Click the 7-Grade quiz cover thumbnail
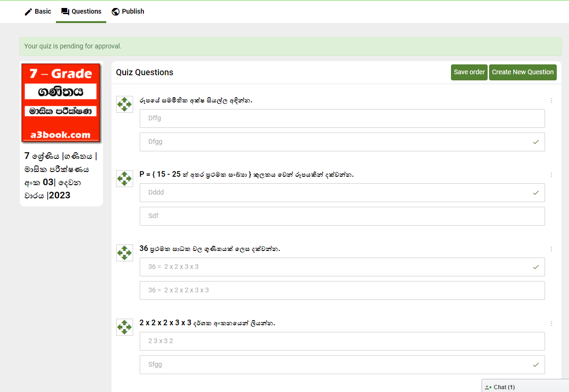The height and width of the screenshot is (392, 569). pos(61,103)
